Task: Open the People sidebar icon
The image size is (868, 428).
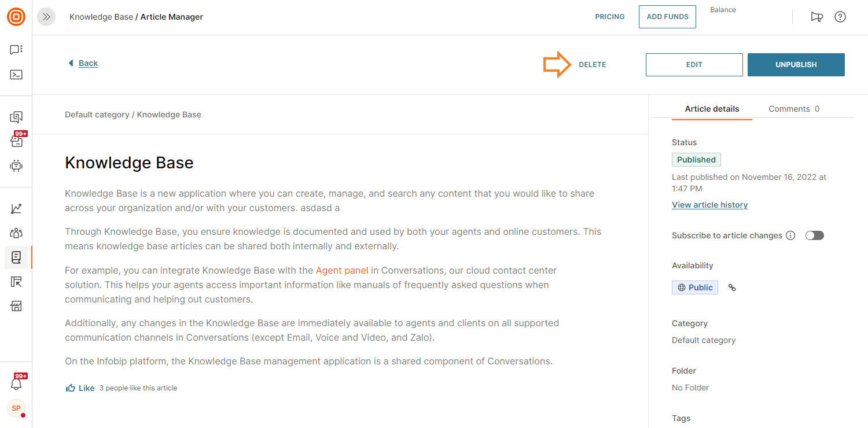Action: 16,233
